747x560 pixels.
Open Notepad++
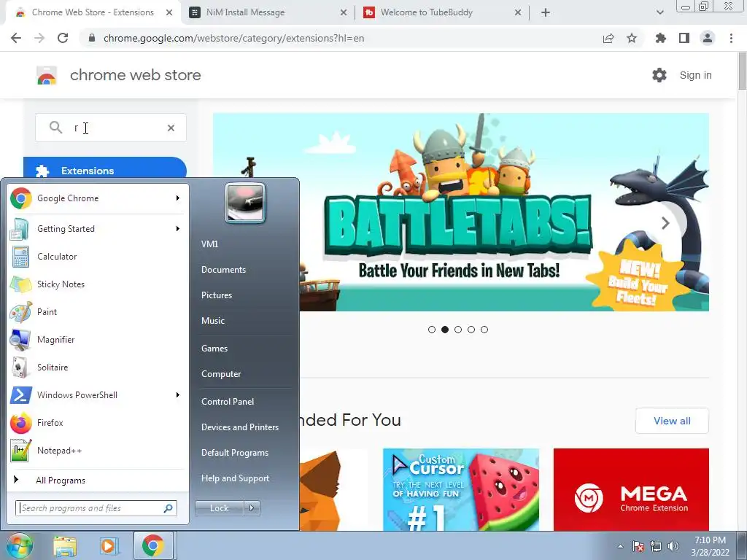98,451
